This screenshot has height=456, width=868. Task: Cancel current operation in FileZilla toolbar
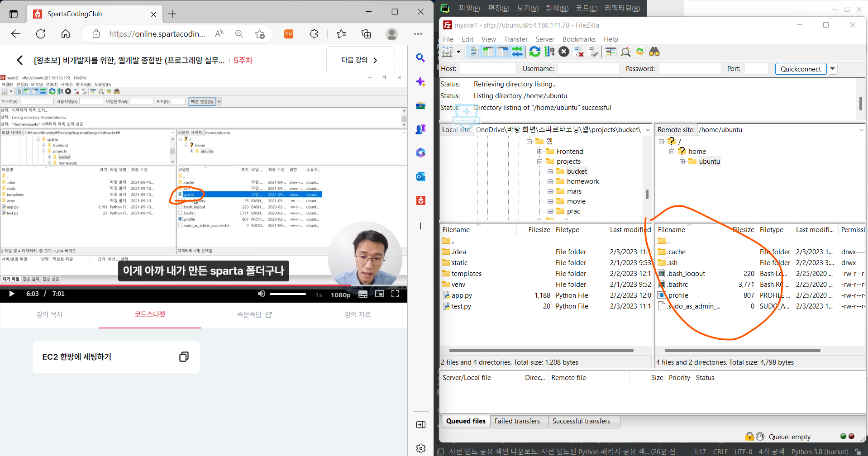coord(564,52)
